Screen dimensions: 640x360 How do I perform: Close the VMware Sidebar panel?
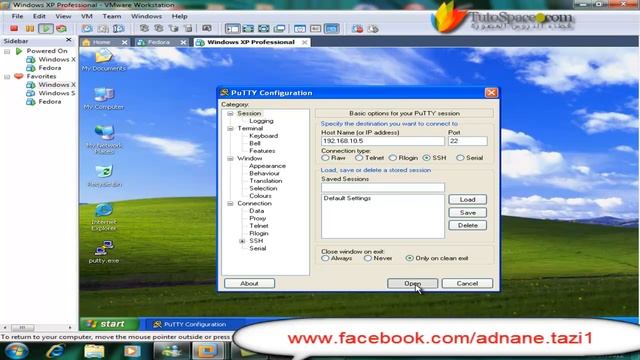click(x=69, y=40)
